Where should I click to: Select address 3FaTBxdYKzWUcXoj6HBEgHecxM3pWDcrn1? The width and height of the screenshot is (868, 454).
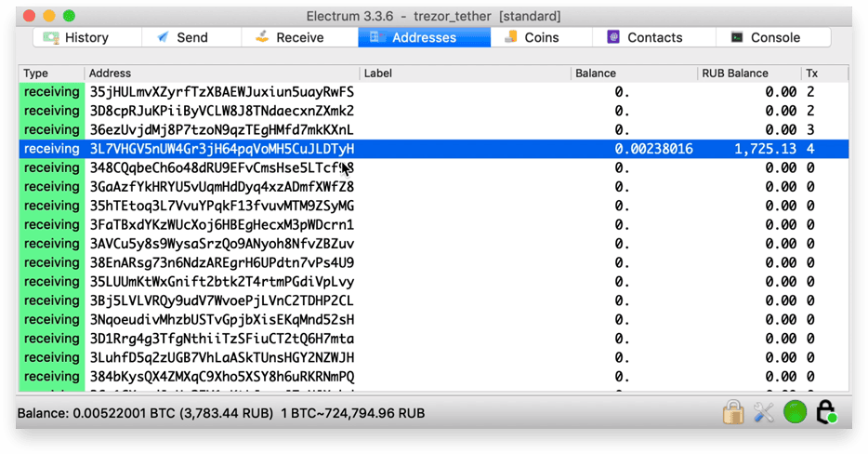221,224
